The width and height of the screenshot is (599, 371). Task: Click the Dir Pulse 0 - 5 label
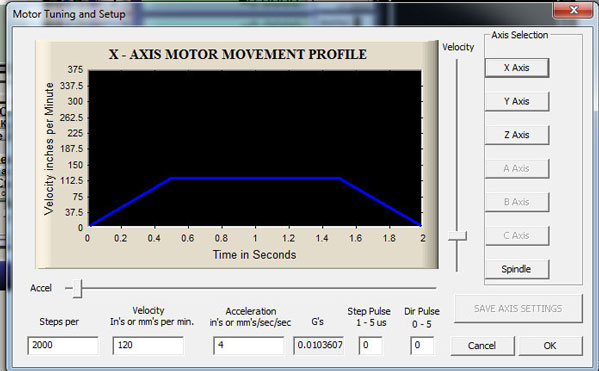coord(422,318)
